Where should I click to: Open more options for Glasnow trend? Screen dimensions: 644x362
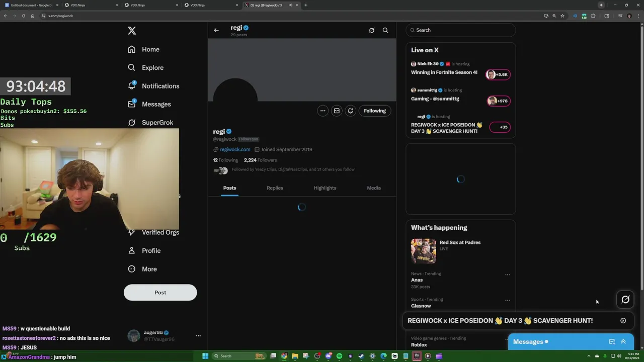click(x=507, y=300)
